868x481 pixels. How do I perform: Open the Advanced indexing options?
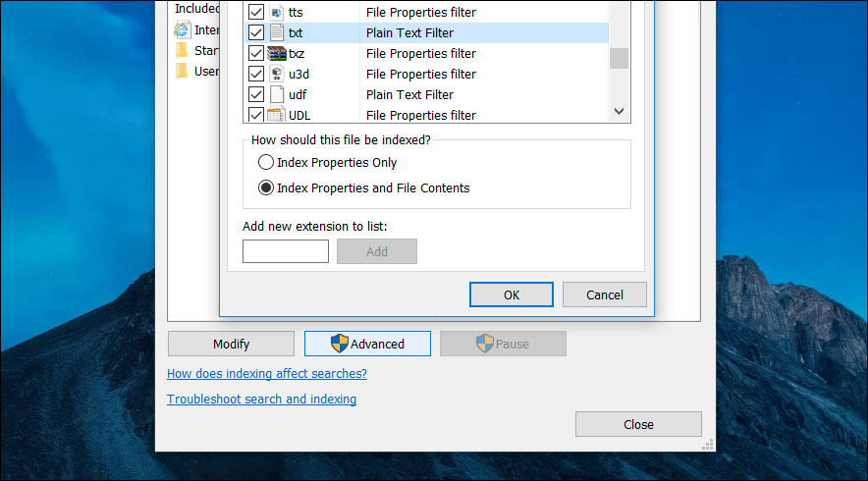click(367, 344)
